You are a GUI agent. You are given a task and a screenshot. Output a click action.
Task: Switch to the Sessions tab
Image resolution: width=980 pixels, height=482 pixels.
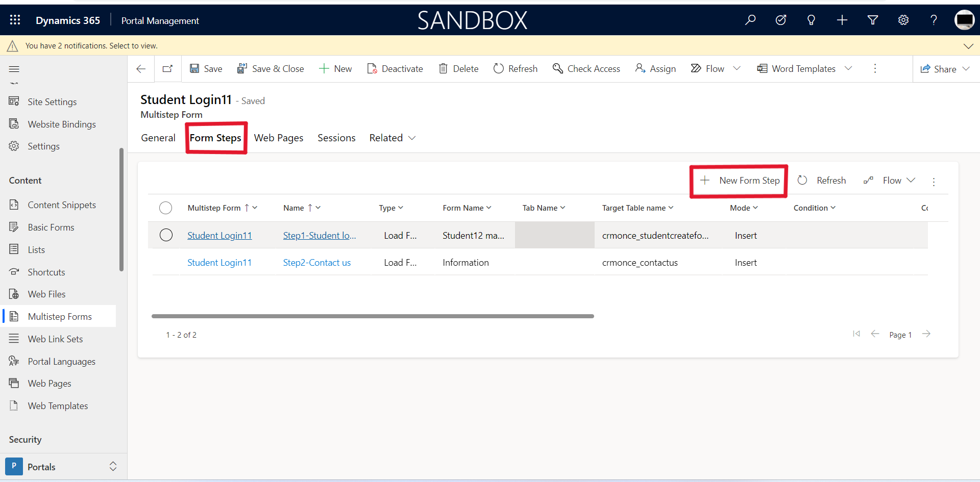[x=336, y=138]
